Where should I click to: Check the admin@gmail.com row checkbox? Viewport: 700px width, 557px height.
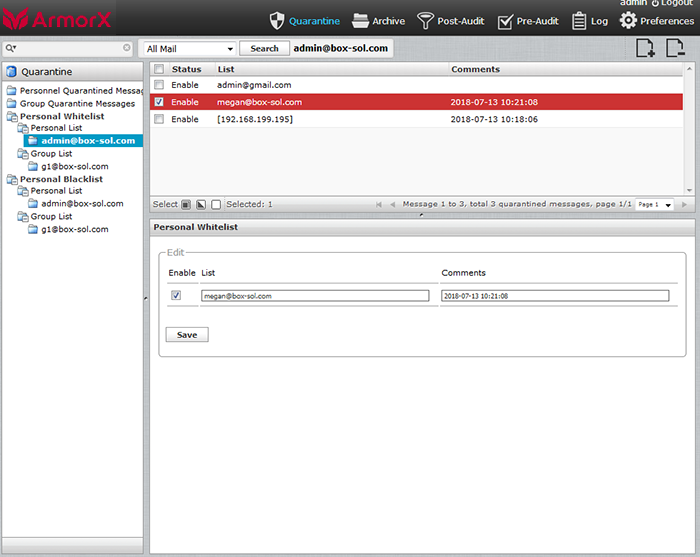[x=159, y=85]
